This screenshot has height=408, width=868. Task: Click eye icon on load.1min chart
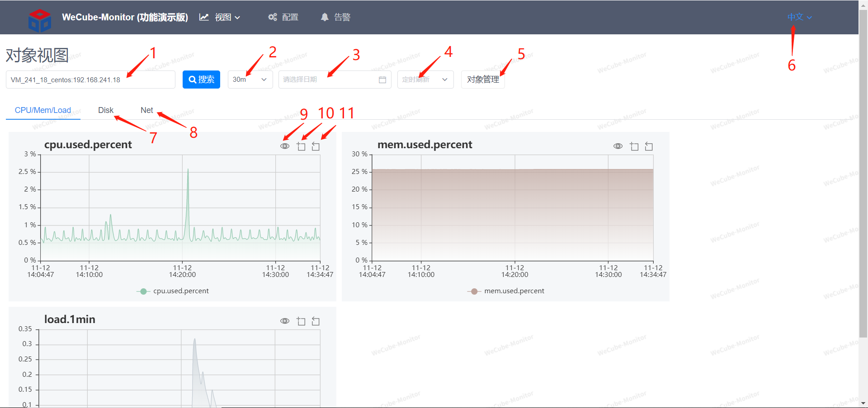[285, 321]
